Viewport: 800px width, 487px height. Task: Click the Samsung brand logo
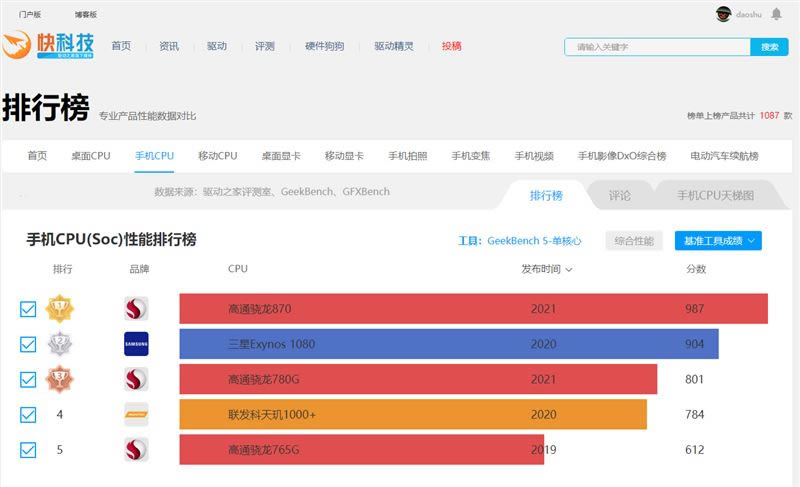136,344
